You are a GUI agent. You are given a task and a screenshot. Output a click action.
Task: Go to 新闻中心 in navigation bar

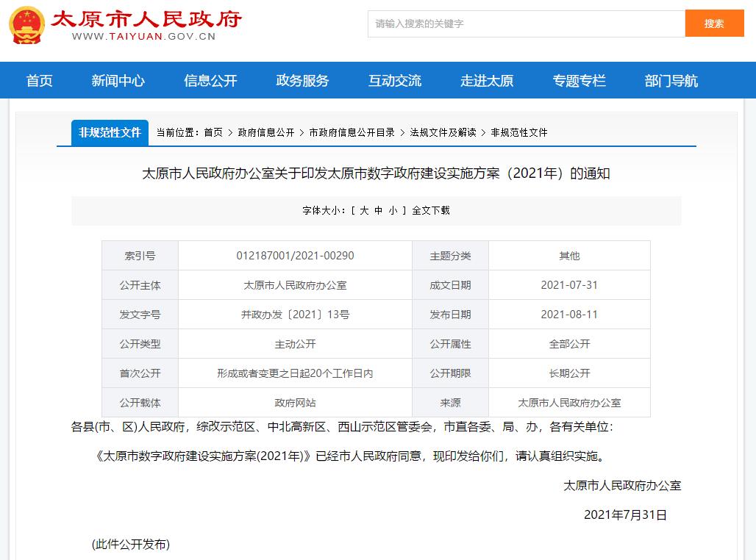pyautogui.click(x=118, y=81)
